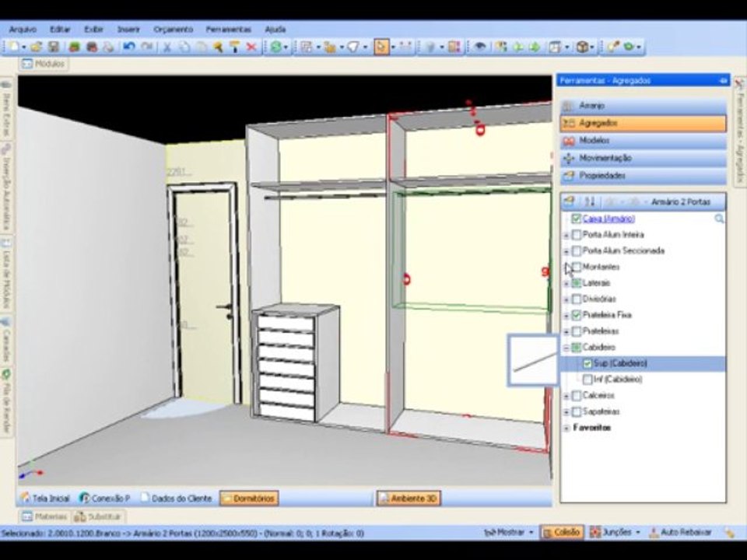Click the magnifier icon beside Caixa (Armário)
747x560 pixels.
click(719, 219)
